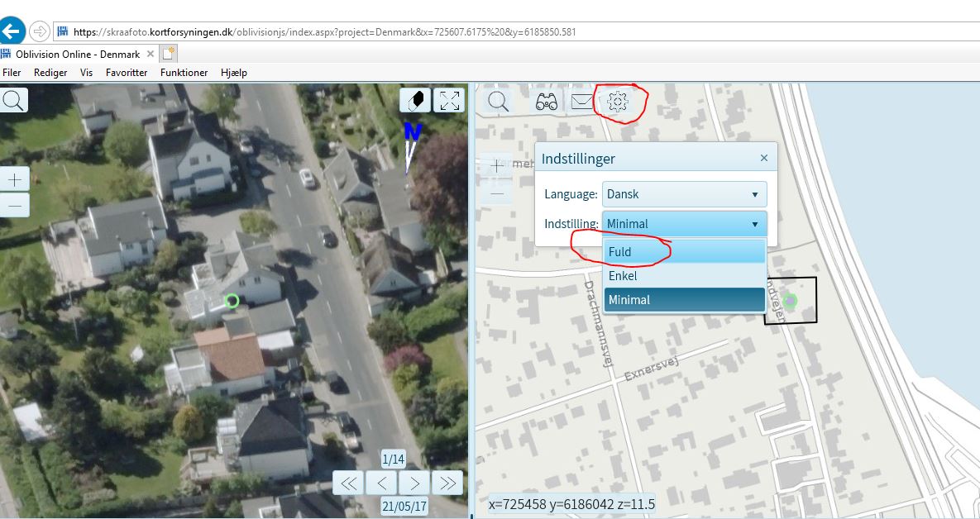Focus the browser address bar URL
The width and height of the screenshot is (980, 519).
pos(324,32)
